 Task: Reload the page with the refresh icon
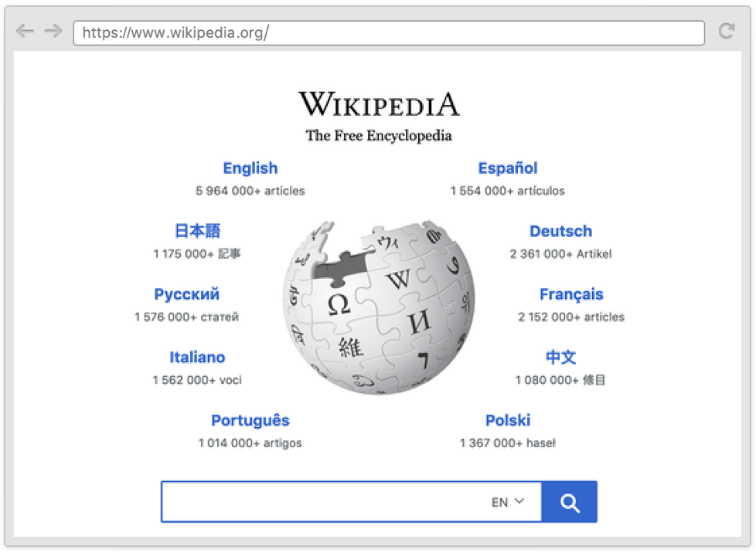click(726, 31)
